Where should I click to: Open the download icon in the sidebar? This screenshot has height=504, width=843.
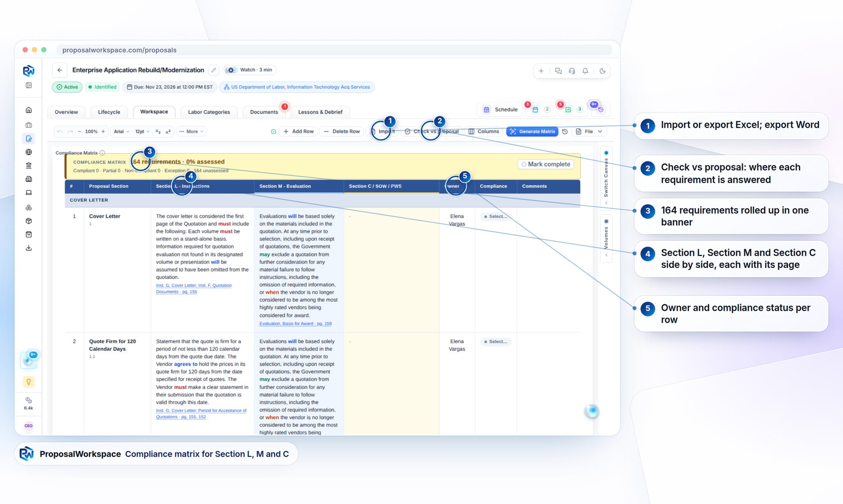(29, 248)
